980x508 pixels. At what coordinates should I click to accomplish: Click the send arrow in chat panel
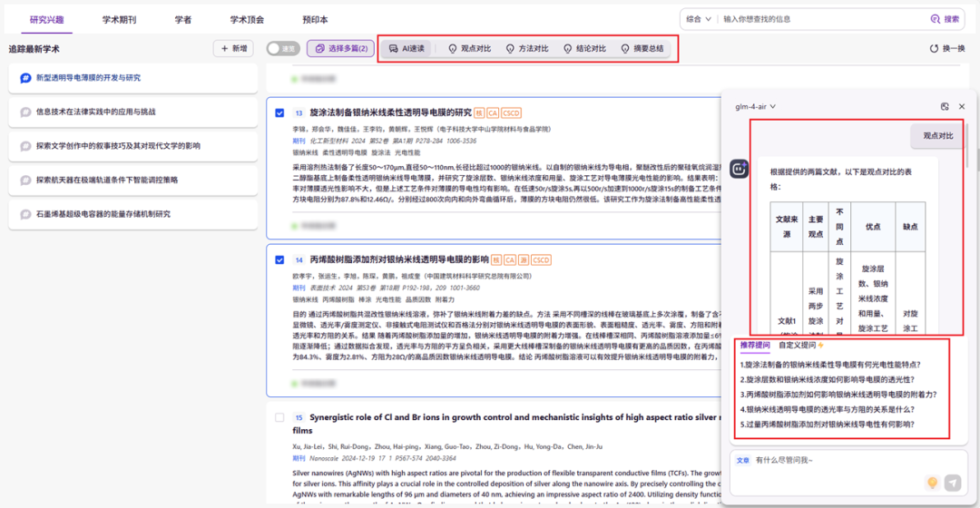[952, 483]
